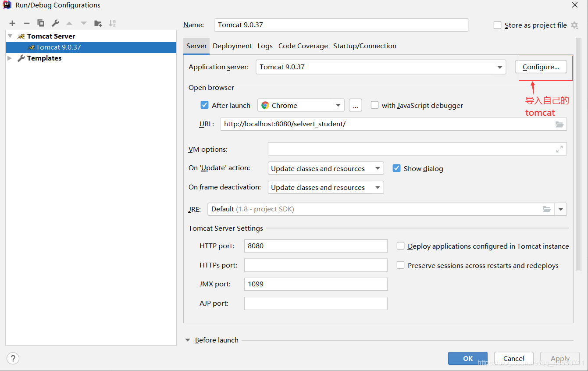Click the IntelliJ icon in the title bar
This screenshot has width=588, height=371.
coord(7,5)
